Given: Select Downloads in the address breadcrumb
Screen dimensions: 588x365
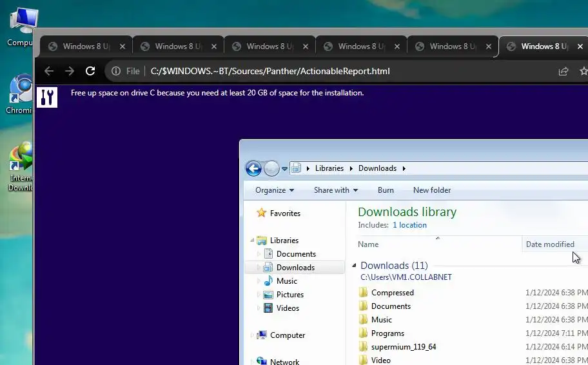Looking at the screenshot, I should pos(377,168).
